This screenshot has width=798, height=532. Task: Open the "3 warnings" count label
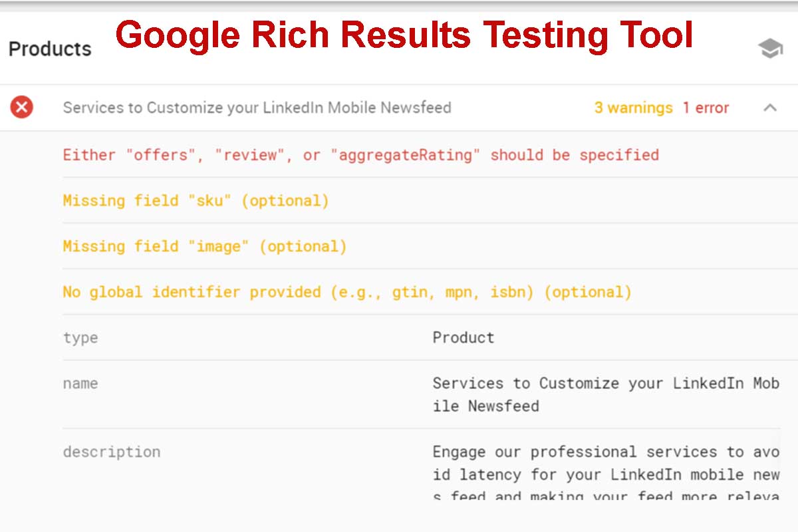[x=633, y=108]
